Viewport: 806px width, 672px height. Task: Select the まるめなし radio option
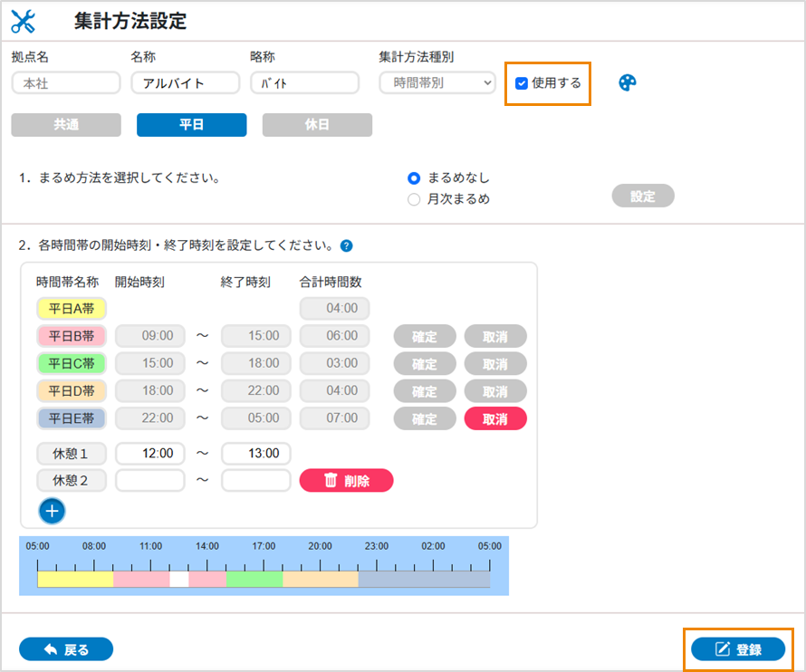[x=414, y=178]
